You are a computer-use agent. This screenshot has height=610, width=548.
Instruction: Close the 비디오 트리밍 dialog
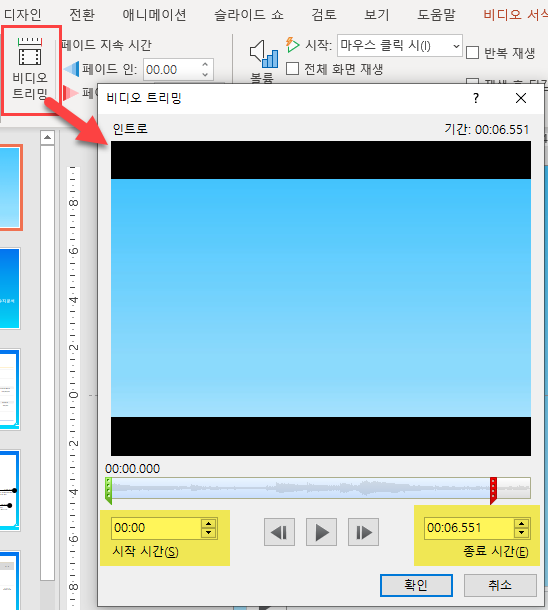click(521, 98)
